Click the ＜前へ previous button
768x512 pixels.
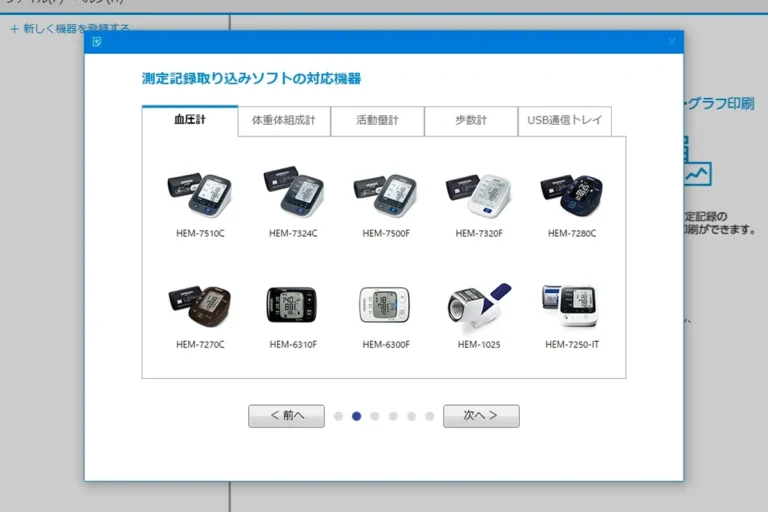pos(287,416)
